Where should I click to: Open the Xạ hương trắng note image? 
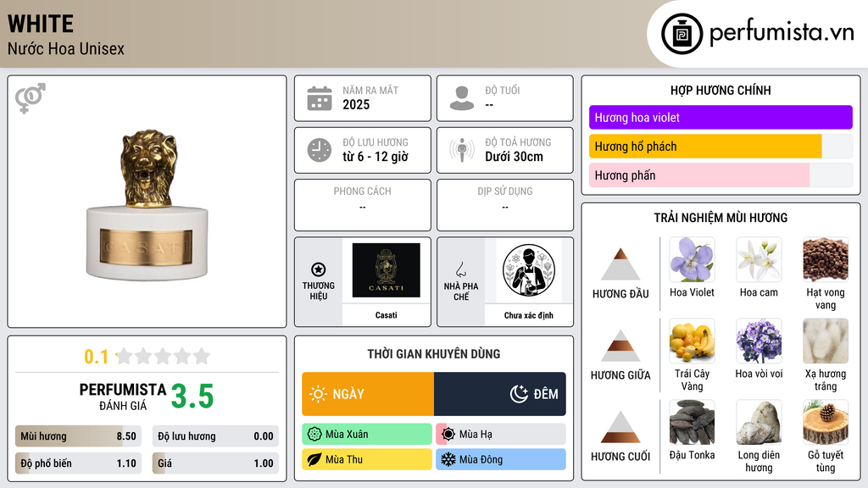pyautogui.click(x=826, y=341)
